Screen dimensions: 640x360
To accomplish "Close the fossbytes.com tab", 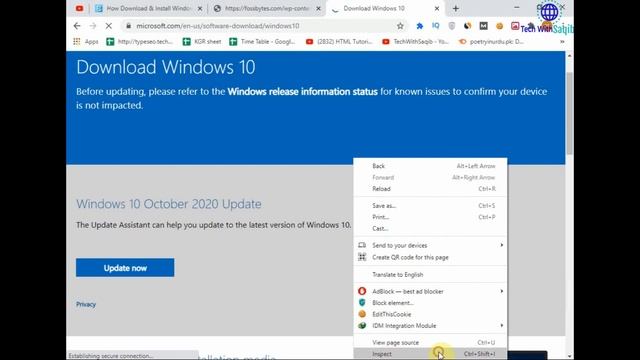I will 318,8.
